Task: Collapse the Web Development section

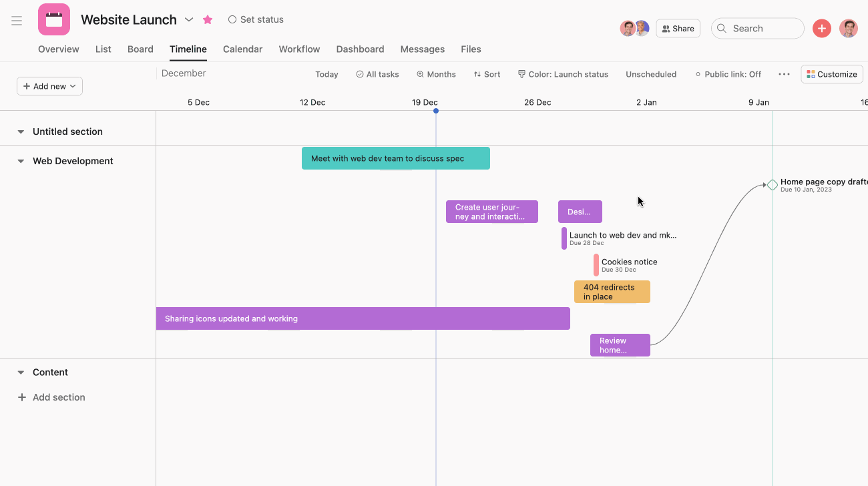Action: [x=20, y=161]
